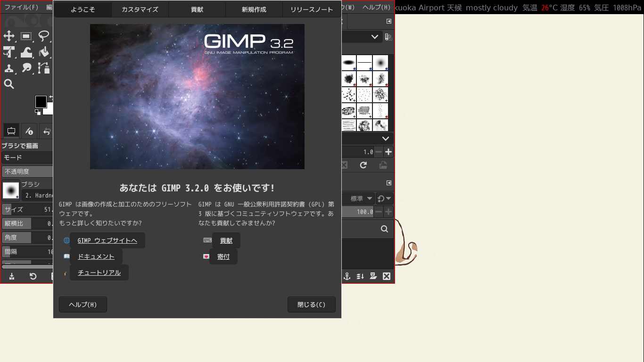Click the black foreground color swatch
The width and height of the screenshot is (644, 362).
point(41,101)
